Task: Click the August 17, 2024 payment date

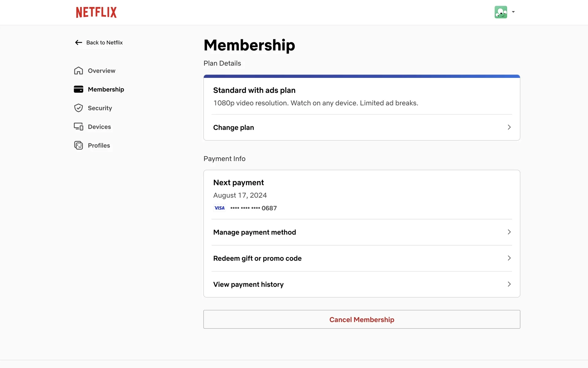Action: coord(240,195)
